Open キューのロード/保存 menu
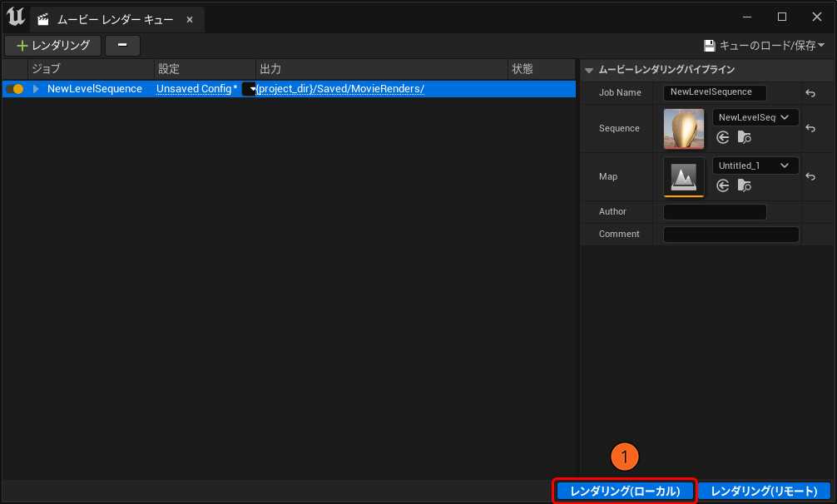 pos(764,46)
